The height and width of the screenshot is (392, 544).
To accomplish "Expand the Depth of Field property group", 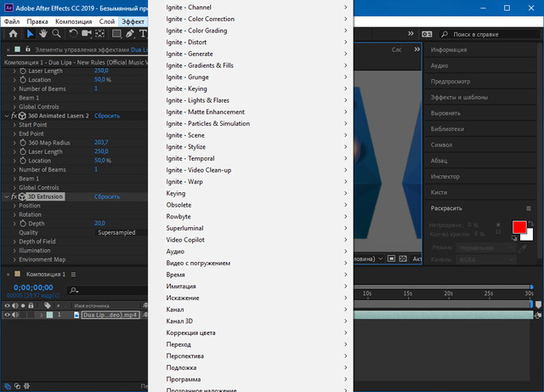I will (x=14, y=241).
